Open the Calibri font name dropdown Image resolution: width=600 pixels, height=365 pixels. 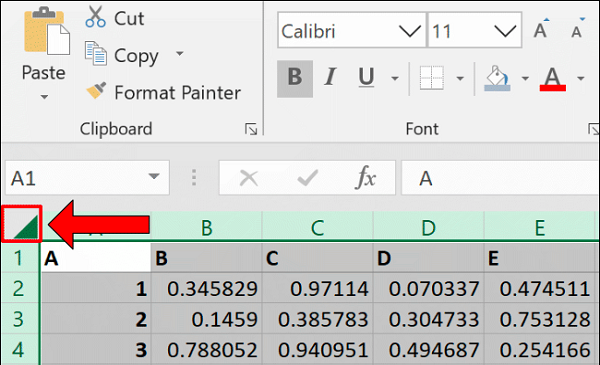pyautogui.click(x=410, y=31)
